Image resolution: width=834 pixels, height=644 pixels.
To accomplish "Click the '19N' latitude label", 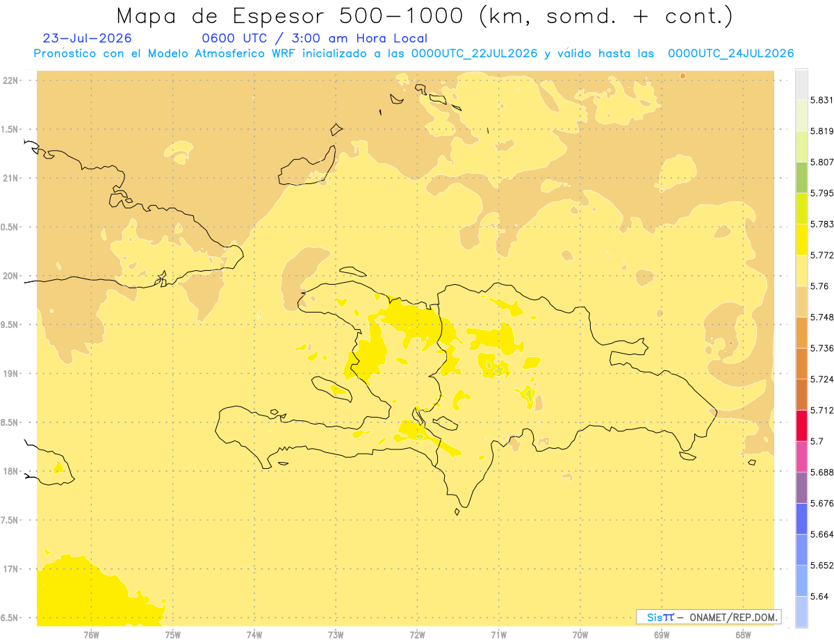I will coord(12,374).
